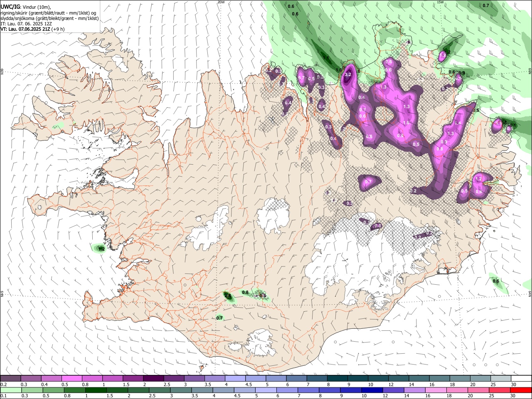Click the 1.4 value in the northeast band
This screenshot has width=532, height=399.
458,123
